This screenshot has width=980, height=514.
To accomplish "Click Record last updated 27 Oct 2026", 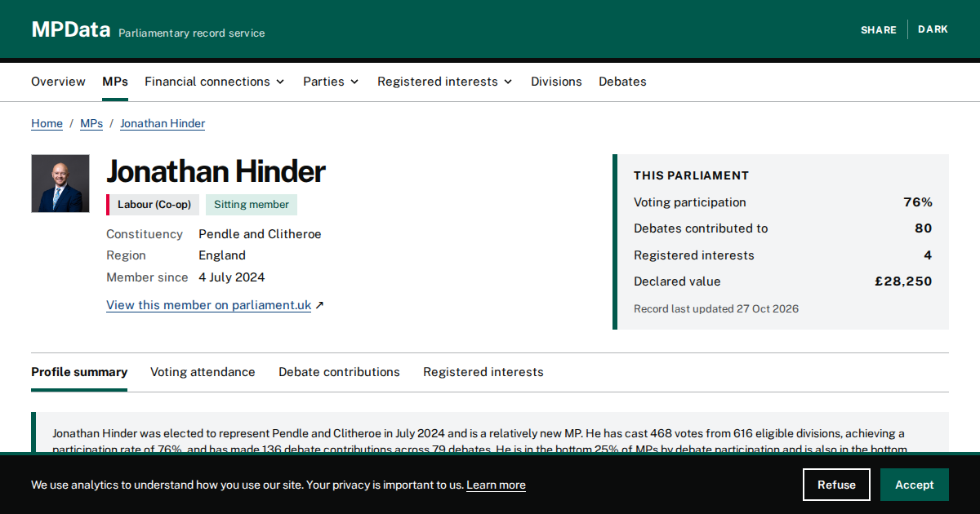I will pos(716,309).
